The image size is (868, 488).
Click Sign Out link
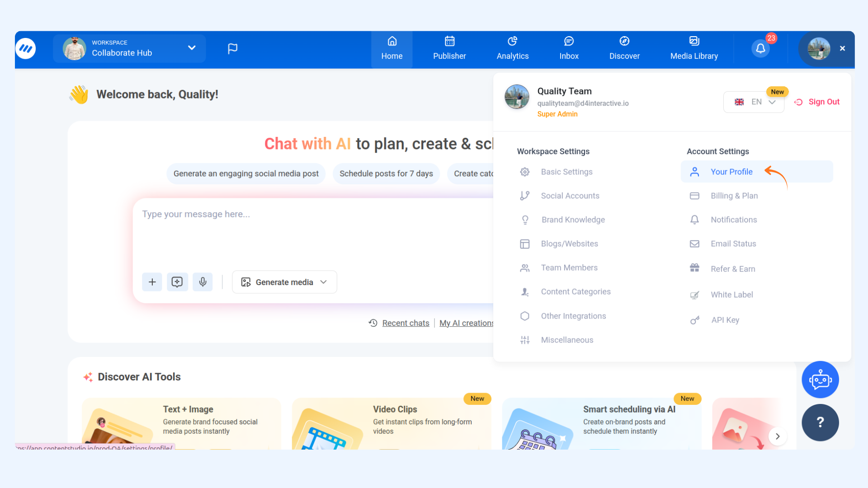(817, 102)
